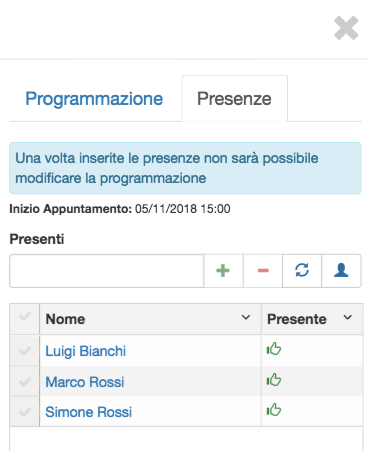This screenshot has height=451, width=368.
Task: Check the row selector for Marco Rossi
Action: click(x=25, y=382)
